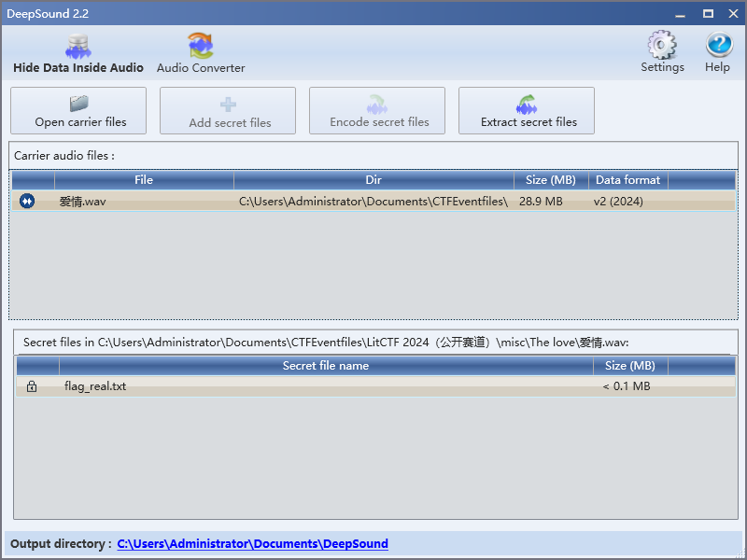Click the Open carrier files button
Image resolution: width=747 pixels, height=560 pixels.
coord(78,110)
